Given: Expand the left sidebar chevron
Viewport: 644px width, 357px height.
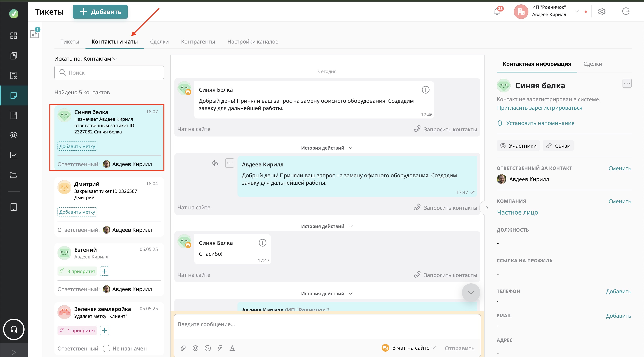Looking at the screenshot, I should point(14,352).
